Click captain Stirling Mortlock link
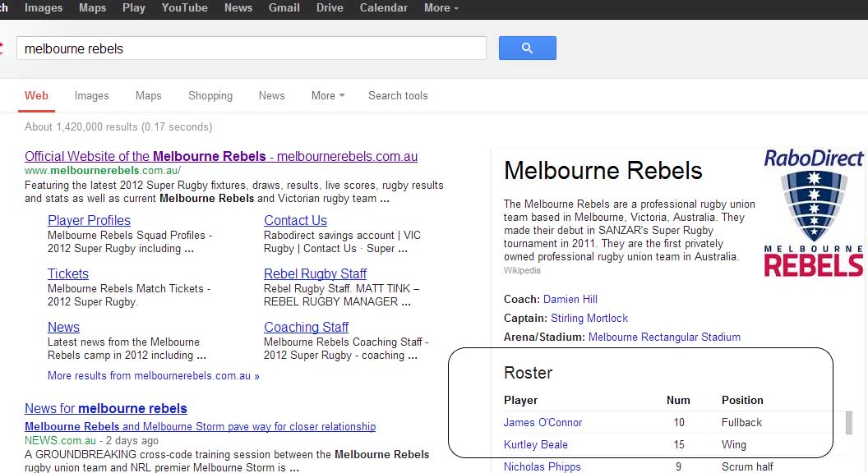This screenshot has height=473, width=868. 589,318
